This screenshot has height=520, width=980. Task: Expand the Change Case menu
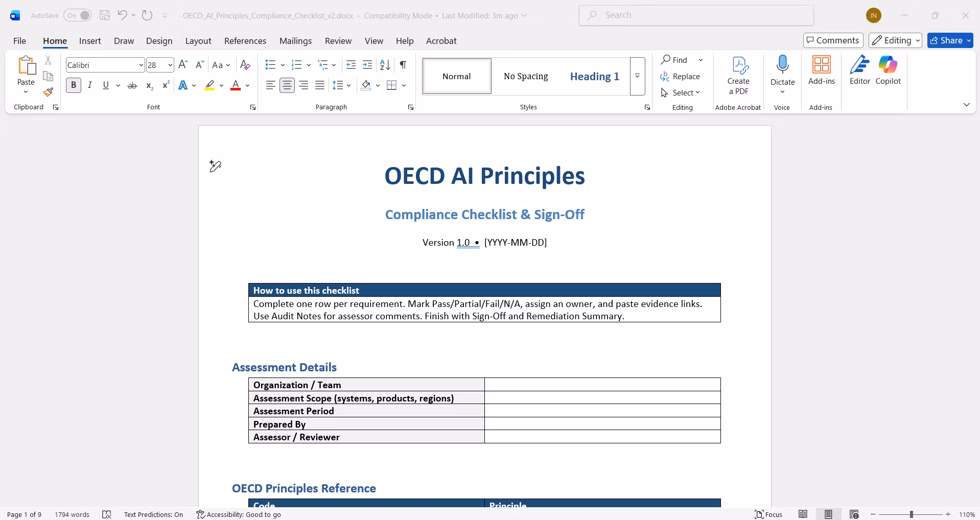pos(221,65)
